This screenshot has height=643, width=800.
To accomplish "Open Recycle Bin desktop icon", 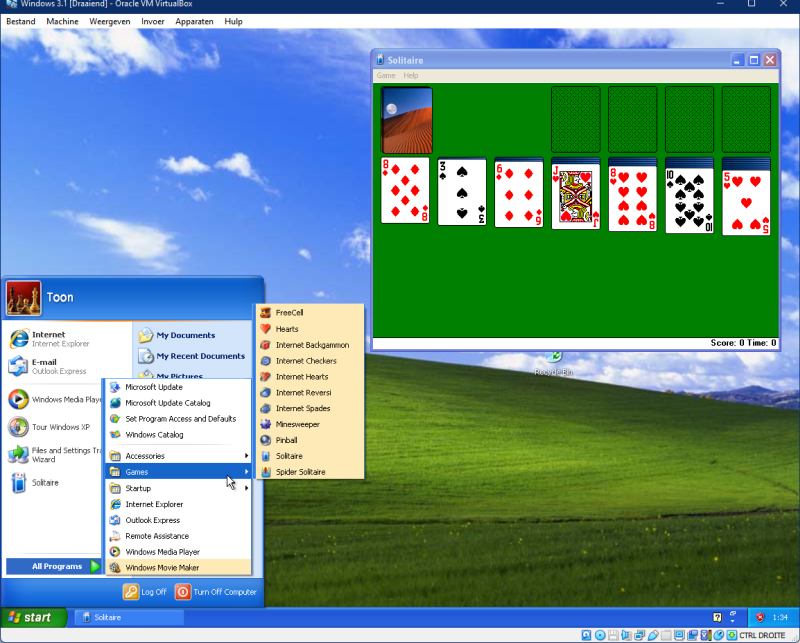I will (x=554, y=364).
